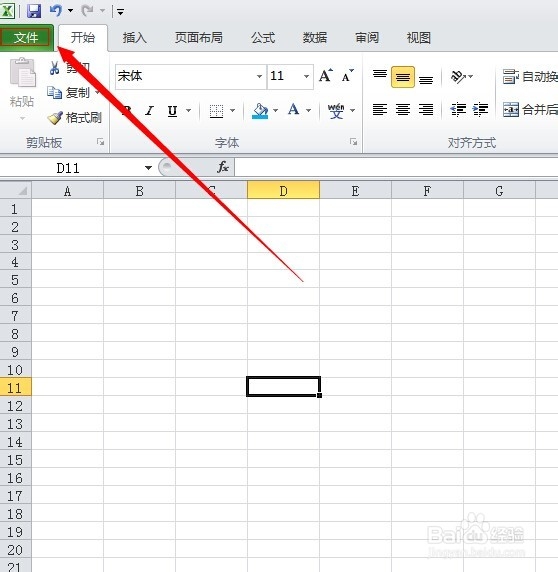The width and height of the screenshot is (558, 572).
Task: Toggle the highlighted Middle Align button
Action: pos(403,77)
